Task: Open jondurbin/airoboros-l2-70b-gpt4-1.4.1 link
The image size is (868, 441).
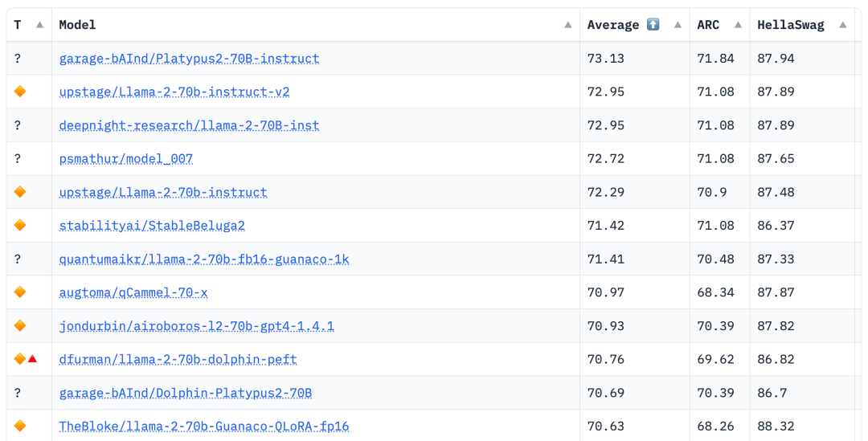Action: (197, 326)
